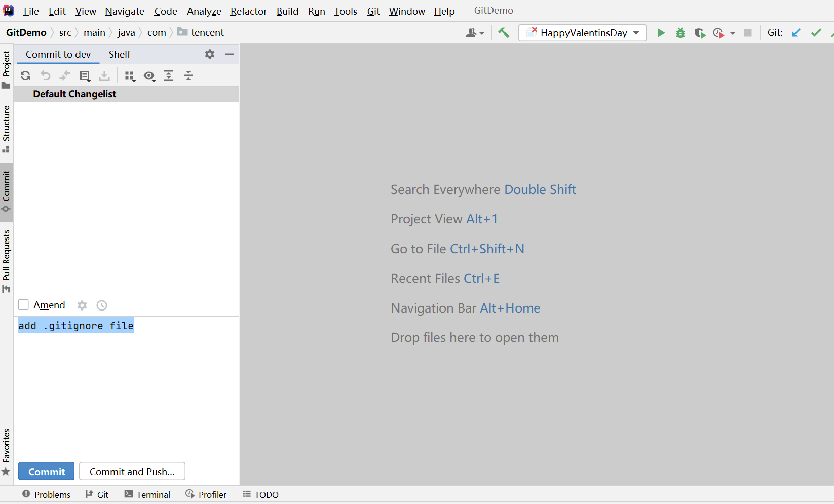Click the Rollback changes icon
Viewport: 834px width, 504px height.
pyautogui.click(x=46, y=76)
